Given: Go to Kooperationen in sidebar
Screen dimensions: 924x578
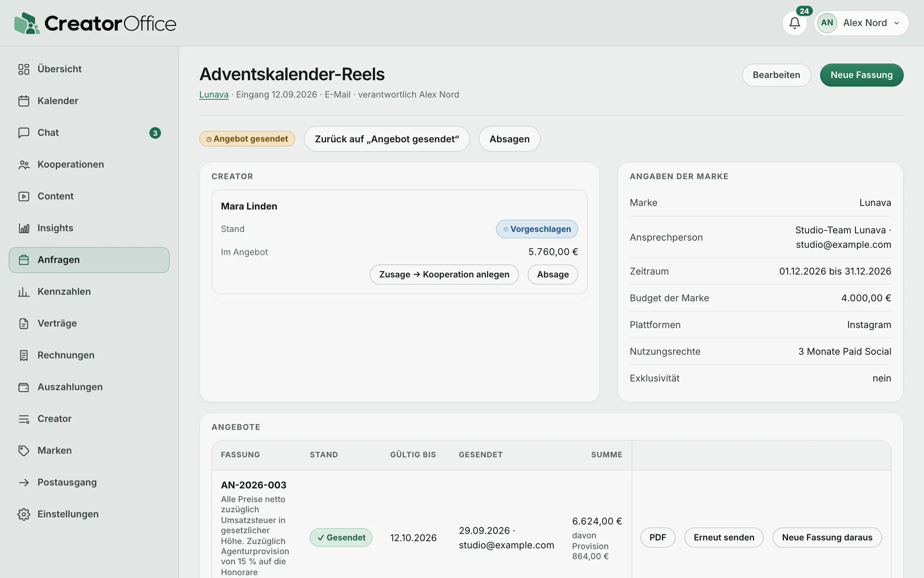Looking at the screenshot, I should point(89,164).
